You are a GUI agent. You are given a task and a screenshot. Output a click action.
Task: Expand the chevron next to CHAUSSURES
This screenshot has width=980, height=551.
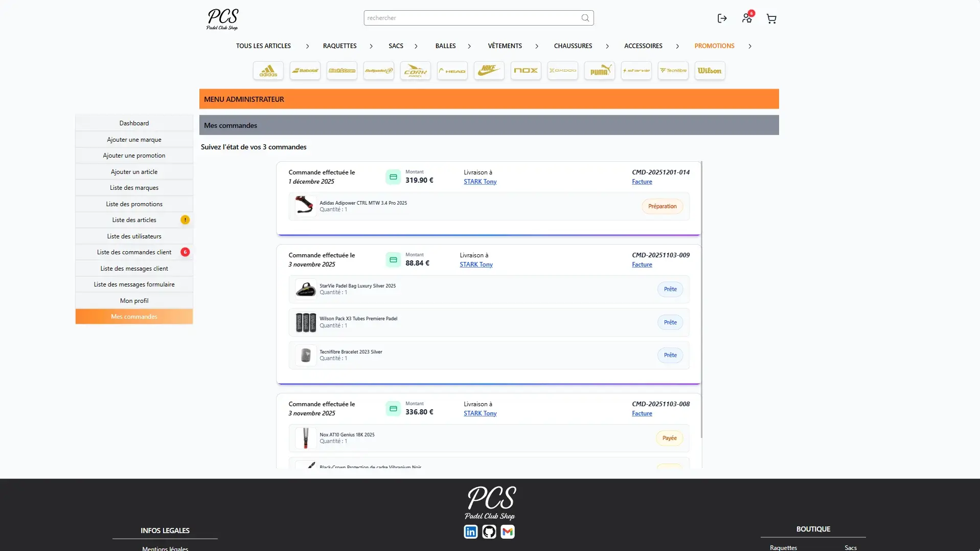pyautogui.click(x=607, y=46)
